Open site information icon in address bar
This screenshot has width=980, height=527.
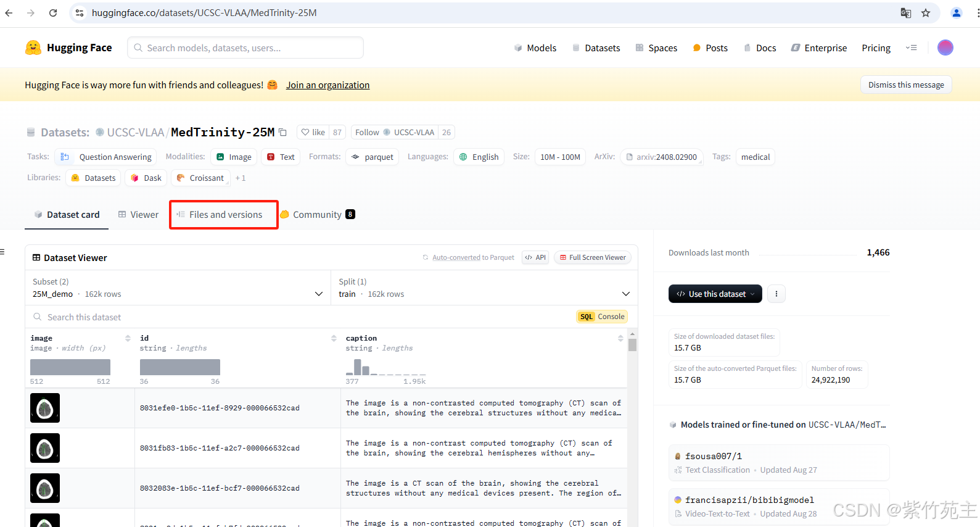tap(80, 12)
